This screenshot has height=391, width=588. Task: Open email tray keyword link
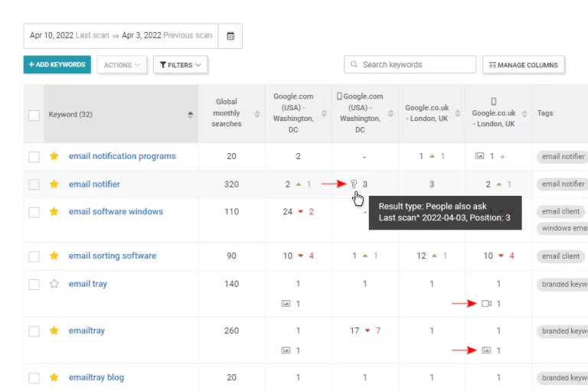88,284
